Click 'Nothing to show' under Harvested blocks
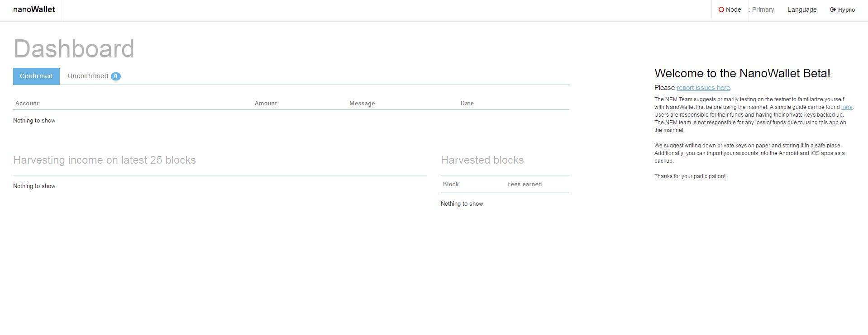 [x=462, y=204]
